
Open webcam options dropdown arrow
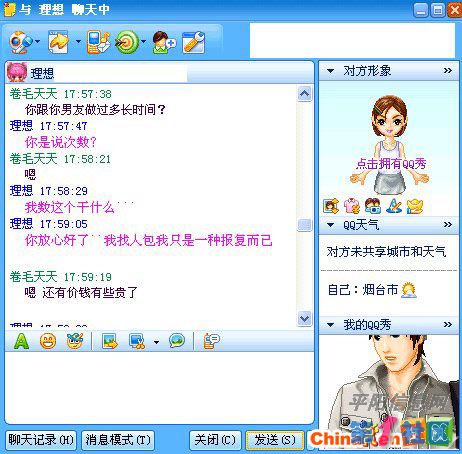pos(37,41)
